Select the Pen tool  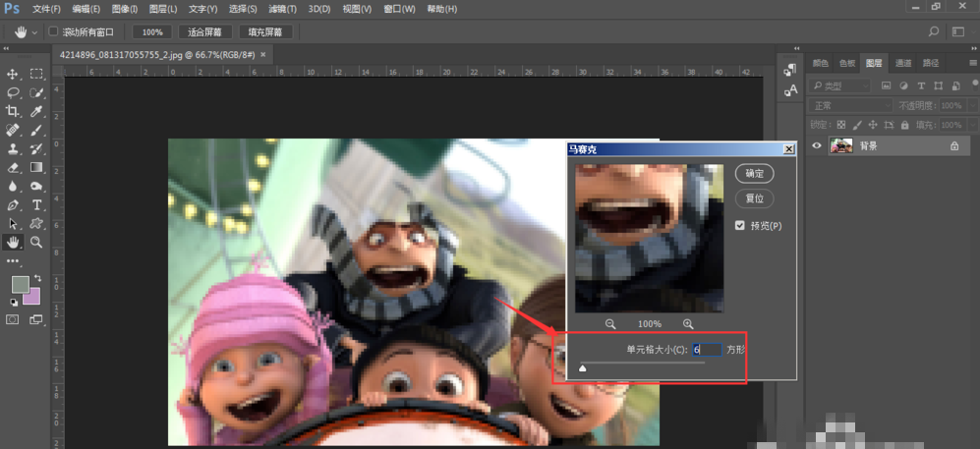[13, 205]
